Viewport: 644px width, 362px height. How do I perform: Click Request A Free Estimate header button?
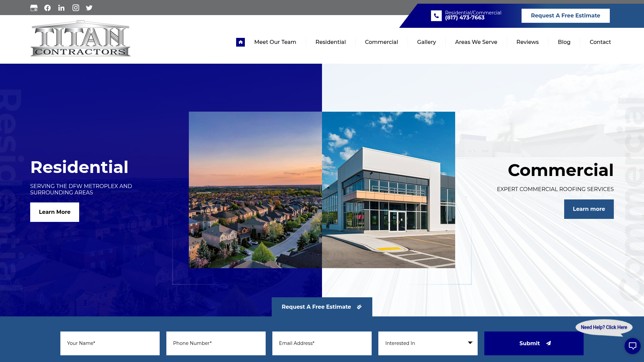(x=565, y=16)
